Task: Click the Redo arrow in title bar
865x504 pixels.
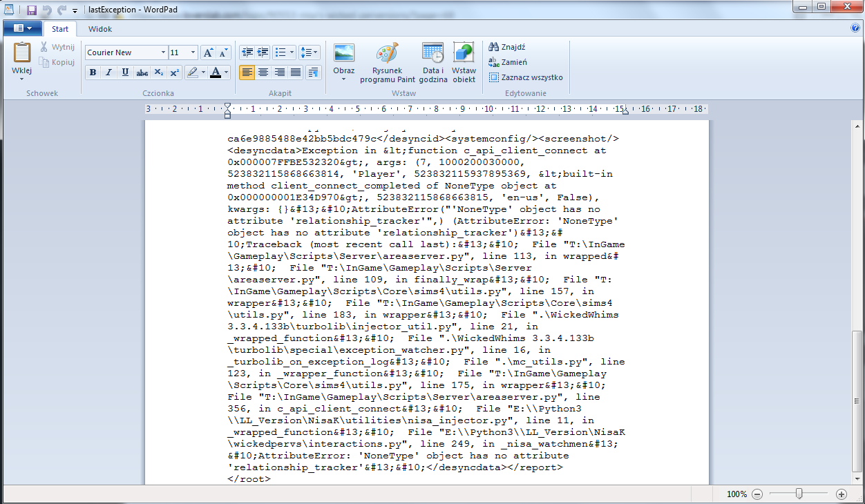Action: point(62,10)
